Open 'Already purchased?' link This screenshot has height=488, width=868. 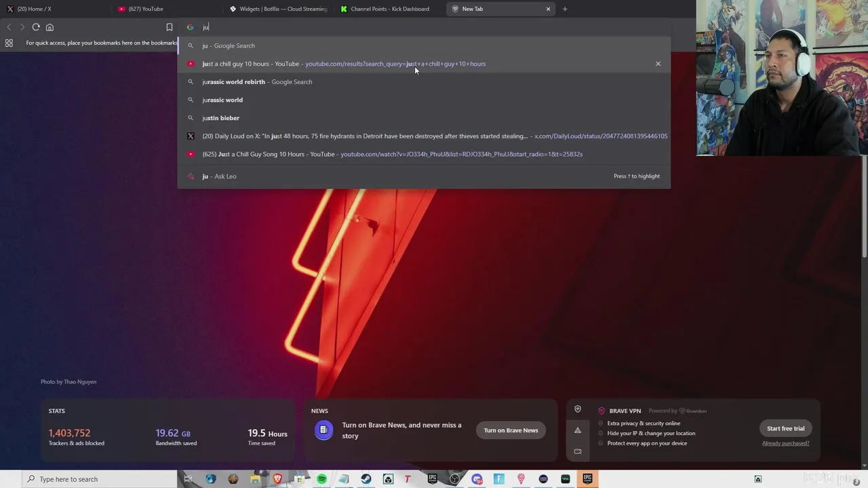click(x=785, y=443)
